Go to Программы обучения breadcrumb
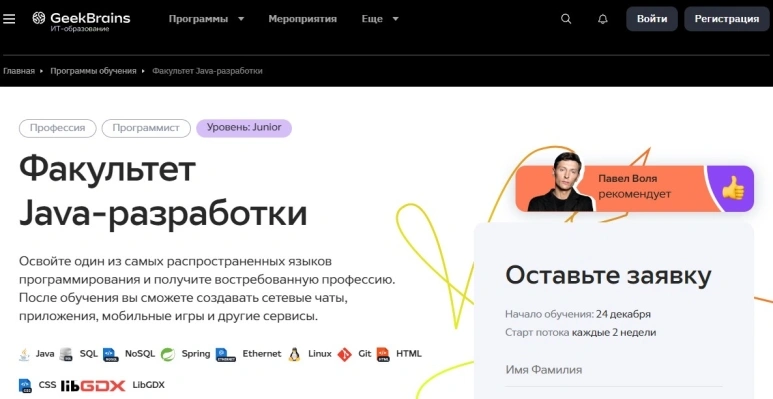The height and width of the screenshot is (399, 773). (93, 71)
